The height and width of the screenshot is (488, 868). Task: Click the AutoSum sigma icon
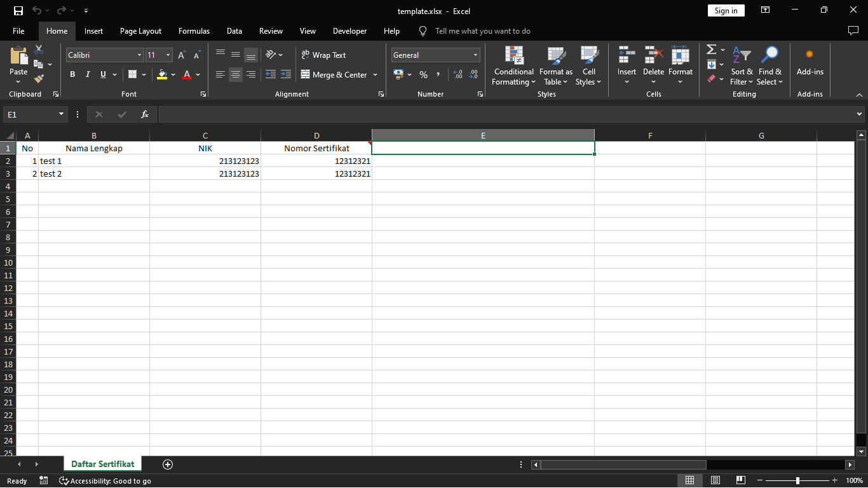712,50
